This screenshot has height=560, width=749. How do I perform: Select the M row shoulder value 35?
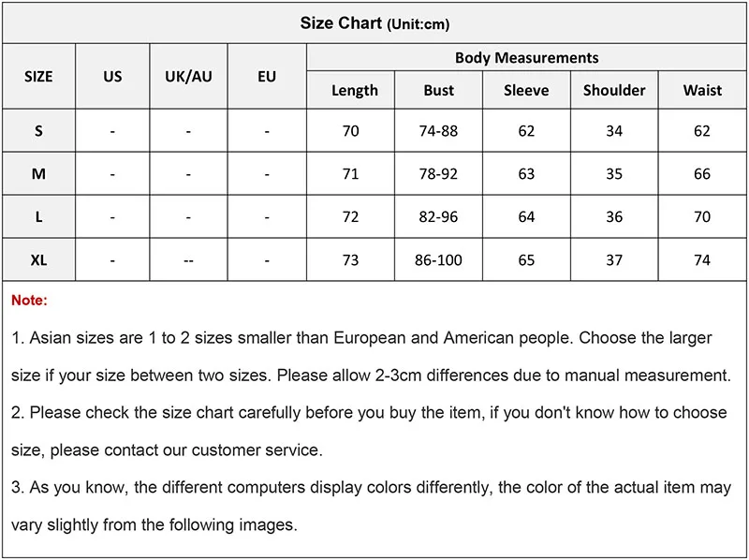(x=614, y=173)
